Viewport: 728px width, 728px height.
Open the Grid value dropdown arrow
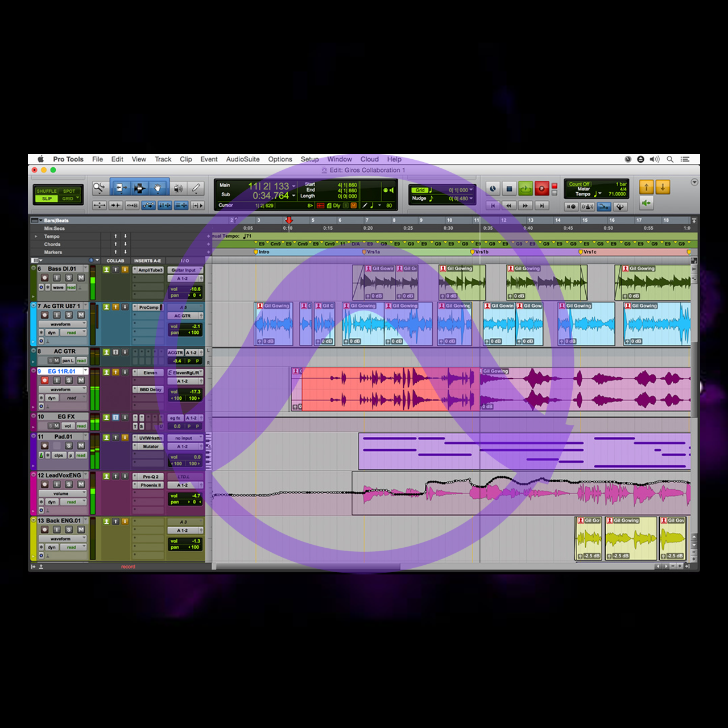(471, 190)
